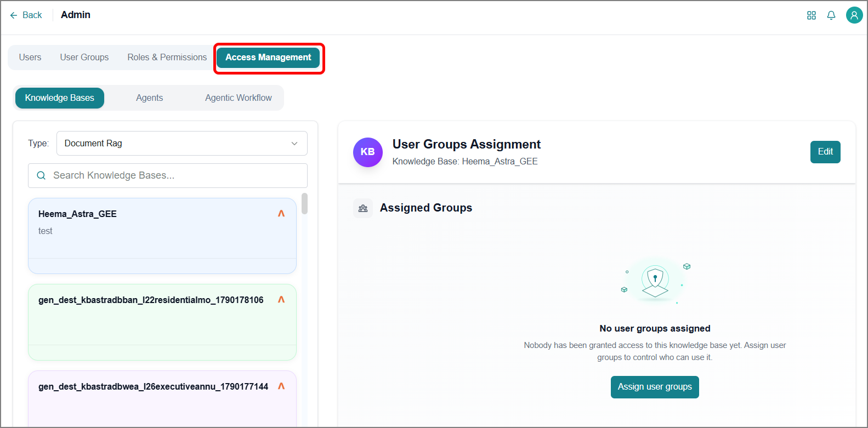Click the Edit button

pyautogui.click(x=825, y=152)
